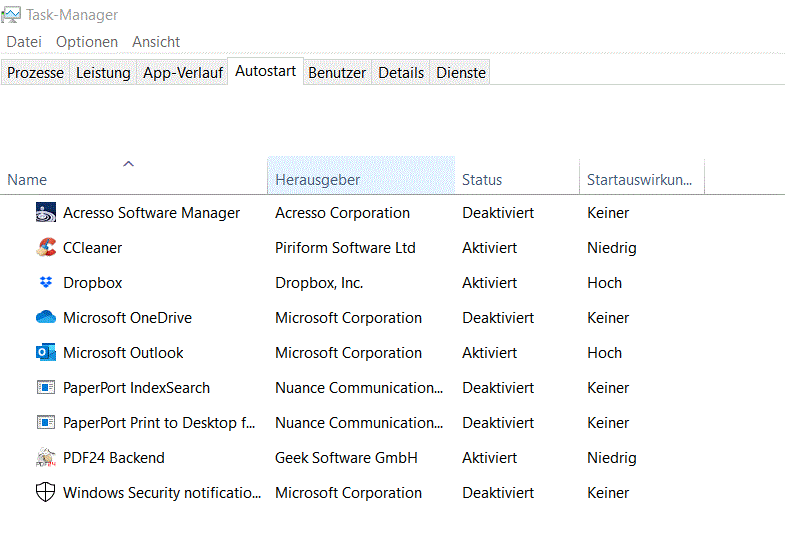Click the Task-Manager title bar icon
The height and width of the screenshot is (556, 785).
12,15
